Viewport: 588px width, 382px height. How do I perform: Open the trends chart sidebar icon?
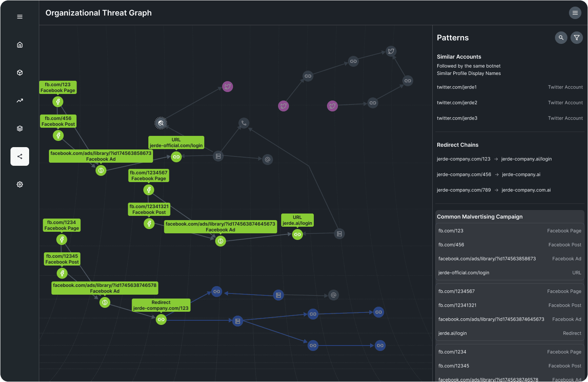(x=20, y=101)
